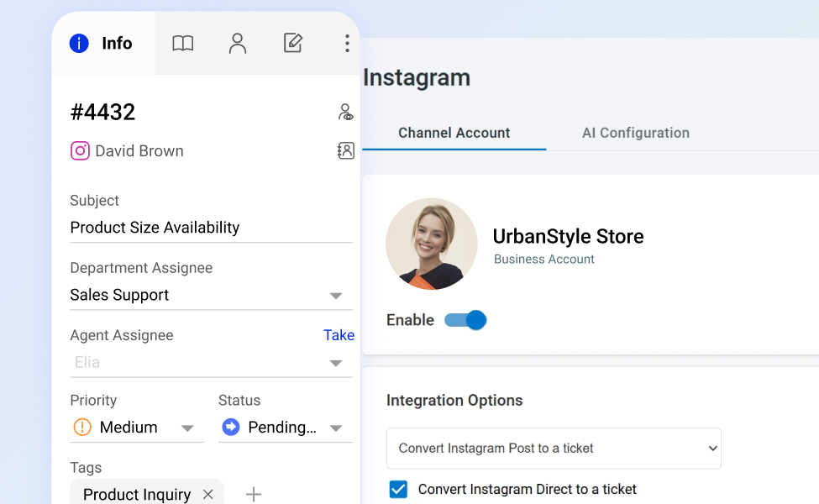
Task: Click the Medium priority warning icon
Action: tap(82, 427)
